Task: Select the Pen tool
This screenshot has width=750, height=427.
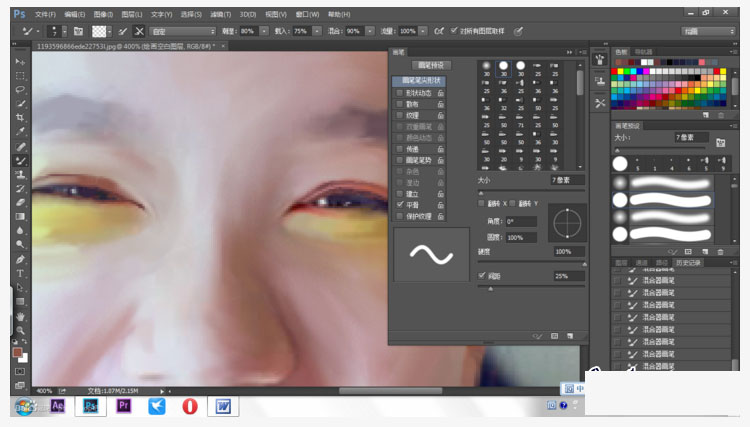Action: pos(20,260)
